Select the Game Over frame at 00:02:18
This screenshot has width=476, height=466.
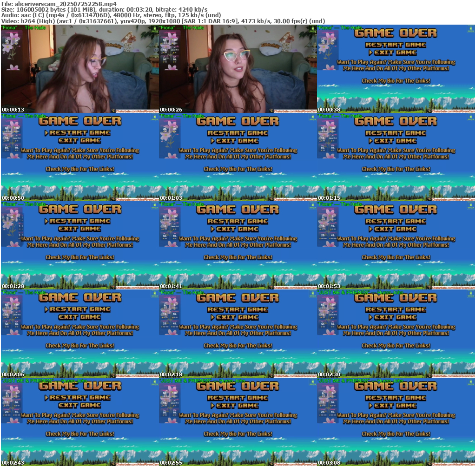pos(238,334)
